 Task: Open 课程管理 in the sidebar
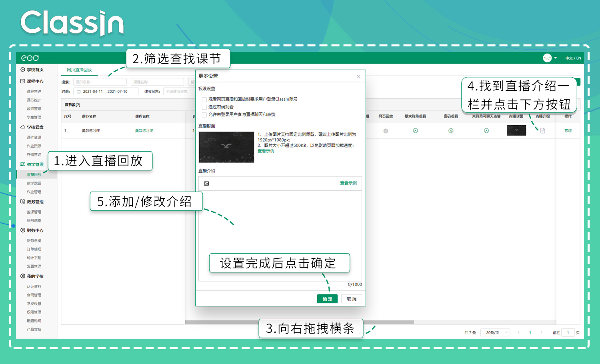click(34, 92)
